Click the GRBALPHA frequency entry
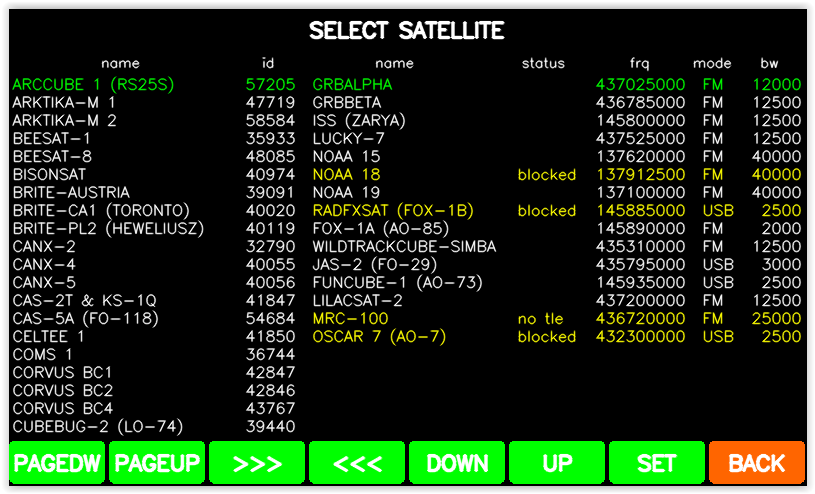Viewport: 815px width, 494px height. pyautogui.click(x=557, y=84)
